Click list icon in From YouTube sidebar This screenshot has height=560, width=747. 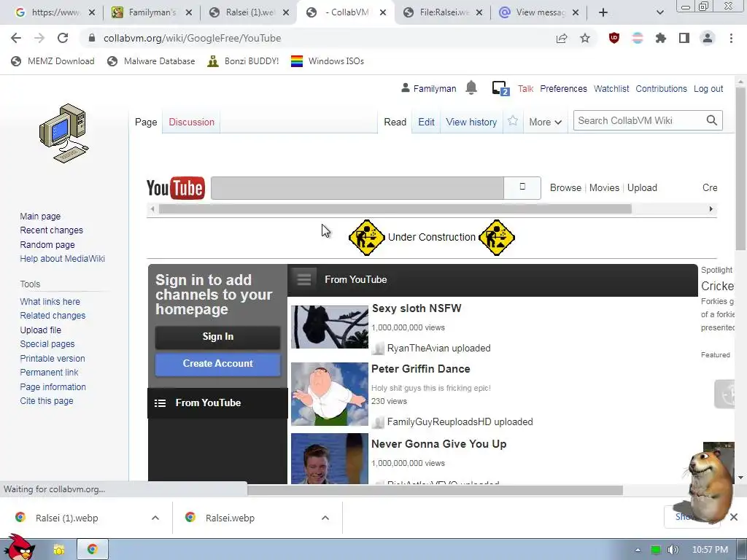tap(160, 403)
